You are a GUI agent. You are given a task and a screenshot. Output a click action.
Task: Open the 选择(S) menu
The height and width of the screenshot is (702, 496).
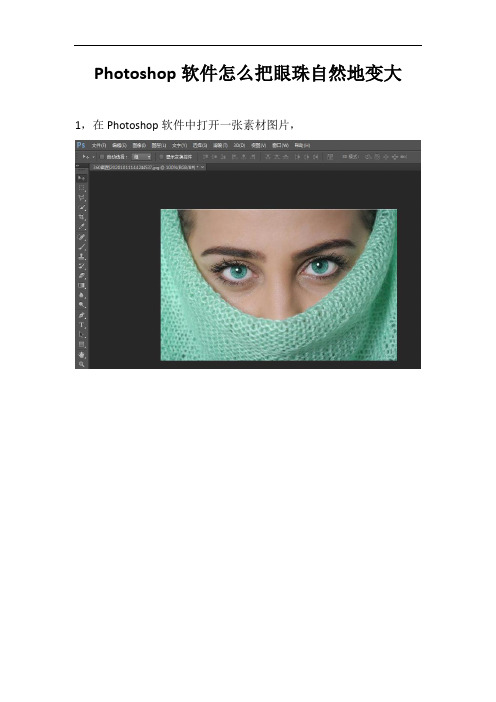pos(200,146)
